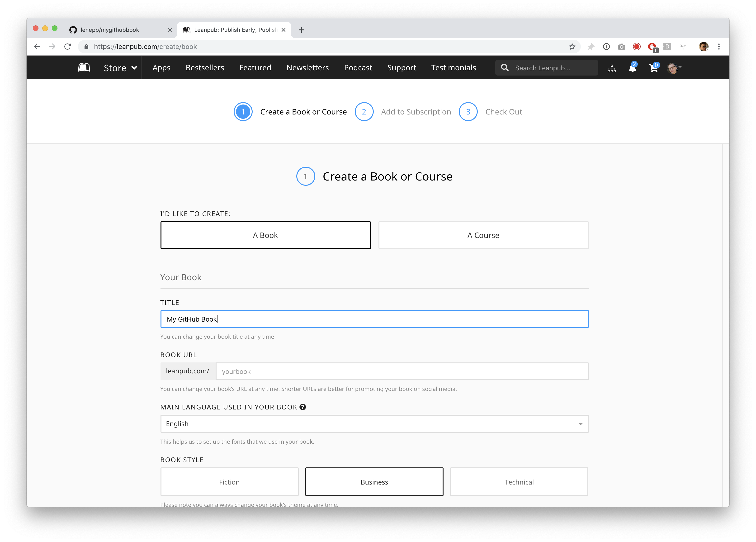This screenshot has width=756, height=542.
Task: Select step 2 Add to Subscription
Action: click(403, 112)
